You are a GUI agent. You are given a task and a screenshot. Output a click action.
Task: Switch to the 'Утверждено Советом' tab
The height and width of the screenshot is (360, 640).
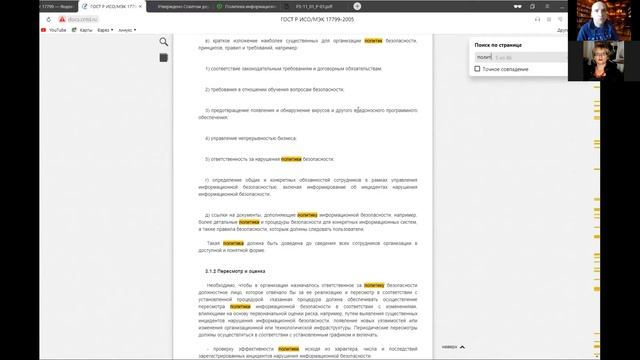180,7
